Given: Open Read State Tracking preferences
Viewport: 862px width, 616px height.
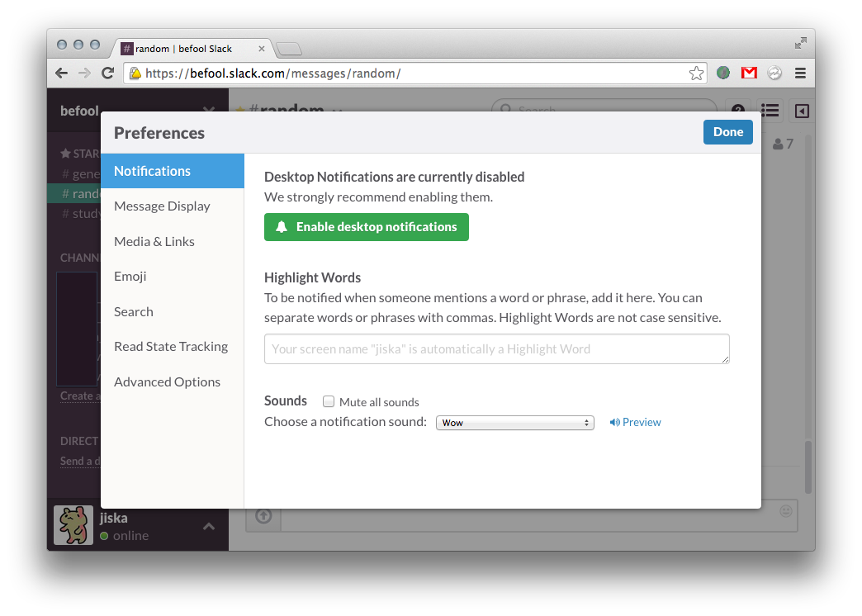Looking at the screenshot, I should point(173,347).
